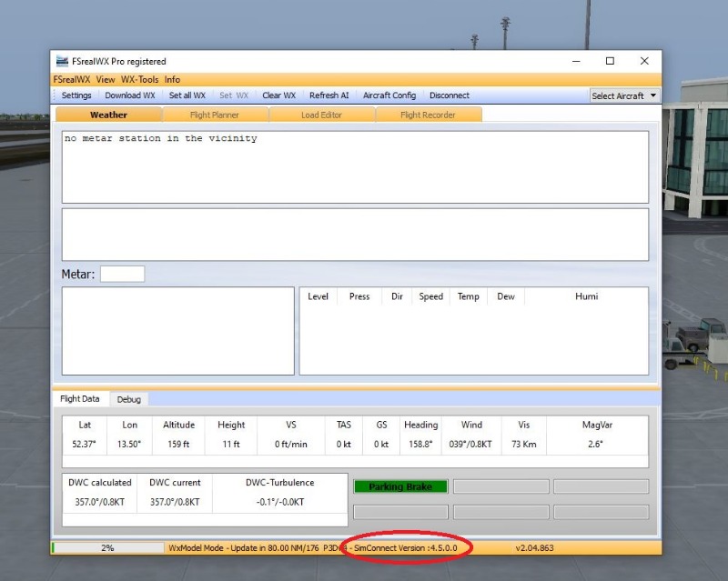This screenshot has height=581, width=728.
Task: Click the FSrealWX app icon in title bar
Action: [62, 62]
